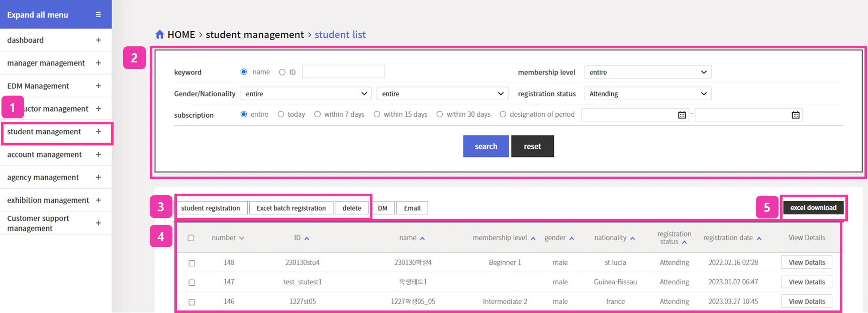
Task: Open exhibition management in the sidebar
Action: pos(48,200)
